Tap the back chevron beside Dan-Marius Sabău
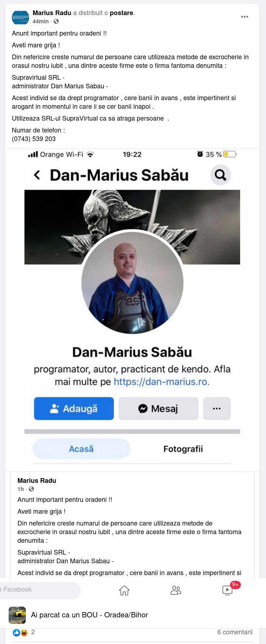The width and height of the screenshot is (266, 644). click(x=37, y=175)
